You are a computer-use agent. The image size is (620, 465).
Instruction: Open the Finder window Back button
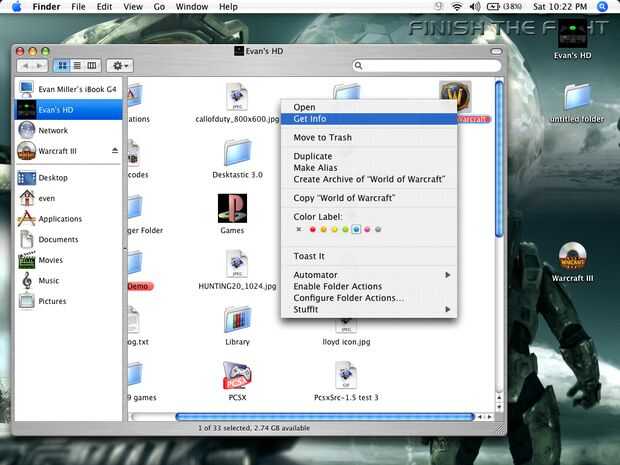(25, 66)
